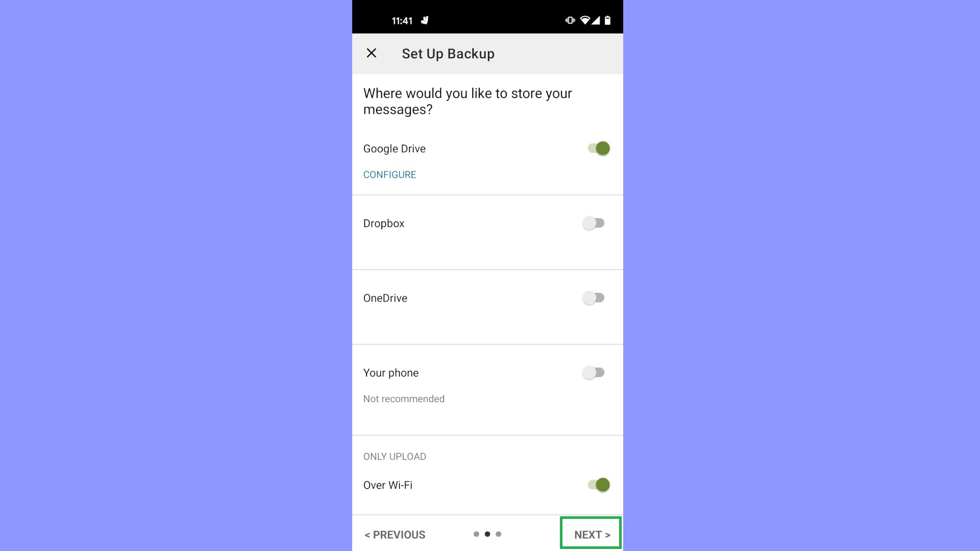Click CONFIGURE to set up Google Drive
The width and height of the screenshot is (980, 551).
(390, 174)
